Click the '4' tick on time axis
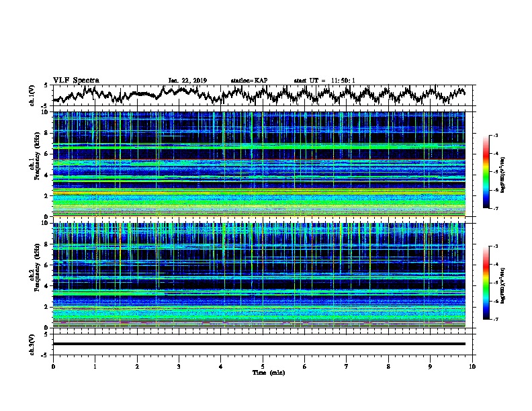532x411 pixels. 221,367
